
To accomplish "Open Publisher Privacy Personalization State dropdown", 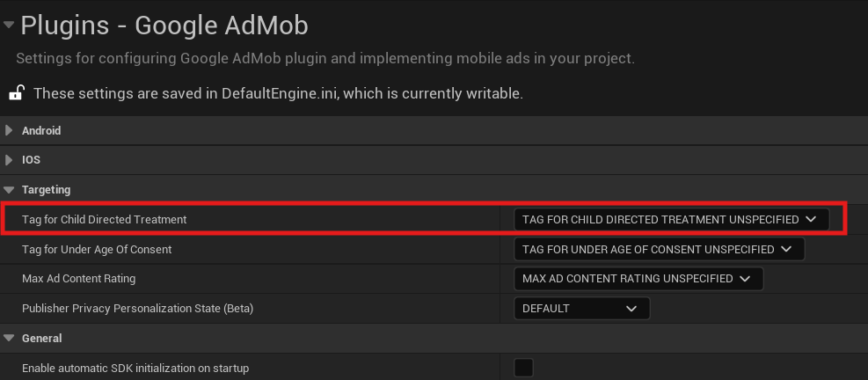I will [x=581, y=309].
